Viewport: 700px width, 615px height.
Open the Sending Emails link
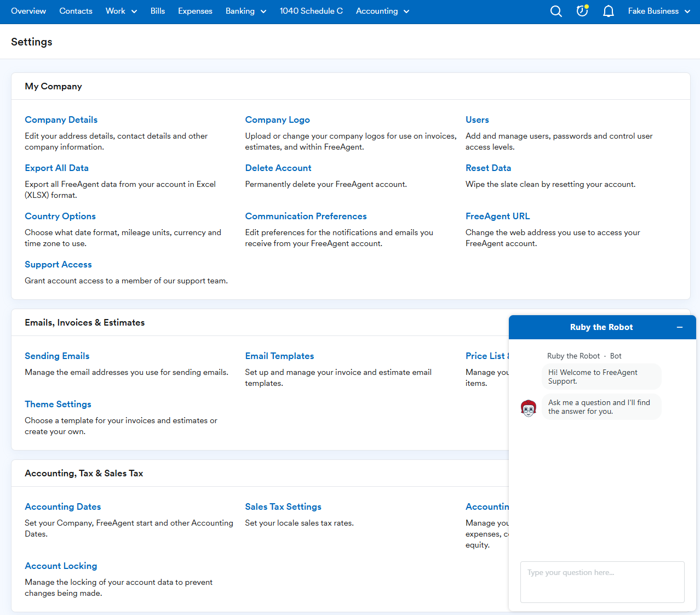(57, 356)
